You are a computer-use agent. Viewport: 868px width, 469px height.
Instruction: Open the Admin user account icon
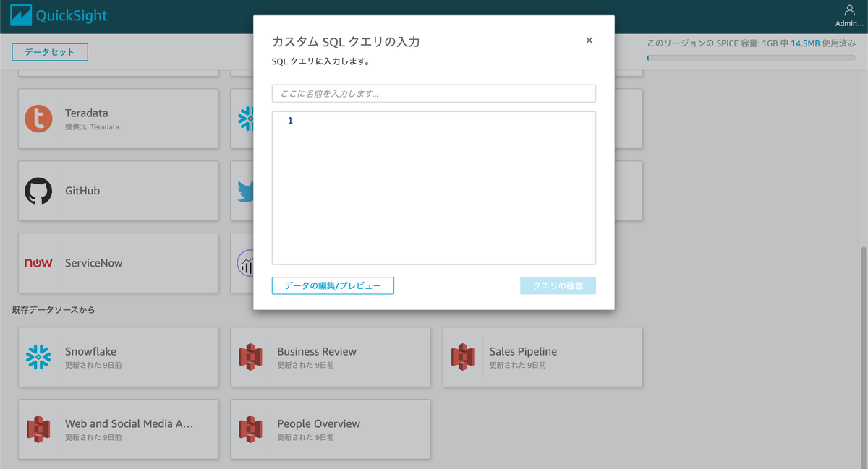pos(849,10)
